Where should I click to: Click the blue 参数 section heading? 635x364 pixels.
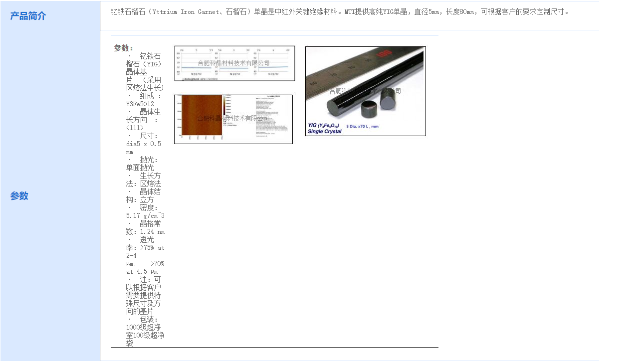pos(19,196)
